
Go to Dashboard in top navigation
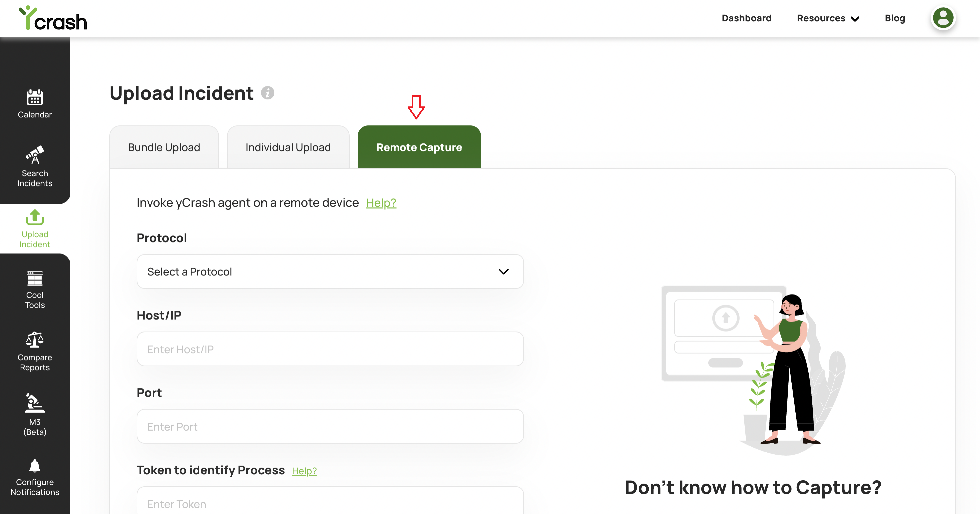pyautogui.click(x=746, y=18)
